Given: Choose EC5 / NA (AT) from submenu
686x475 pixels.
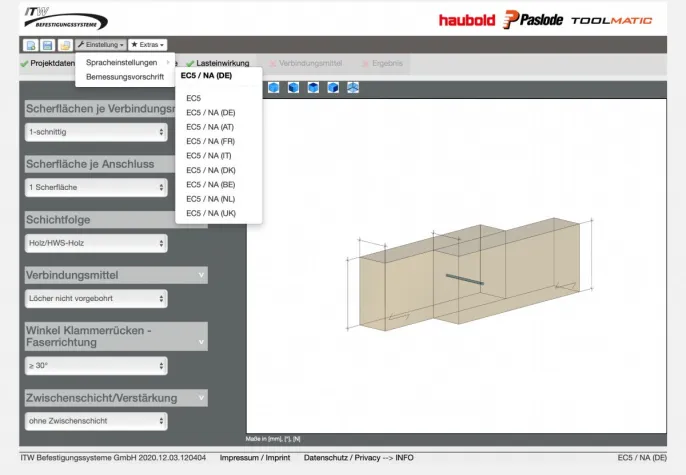Looking at the screenshot, I should 210,127.
